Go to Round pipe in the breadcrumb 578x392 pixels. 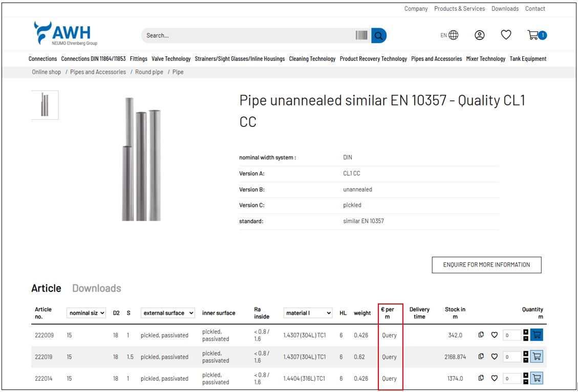(149, 72)
